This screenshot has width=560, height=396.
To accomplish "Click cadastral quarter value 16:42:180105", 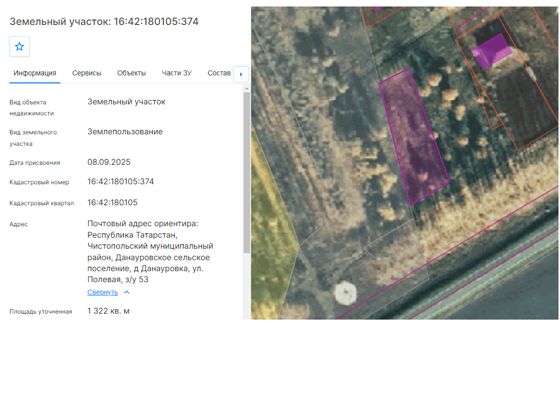I will click(x=112, y=202).
